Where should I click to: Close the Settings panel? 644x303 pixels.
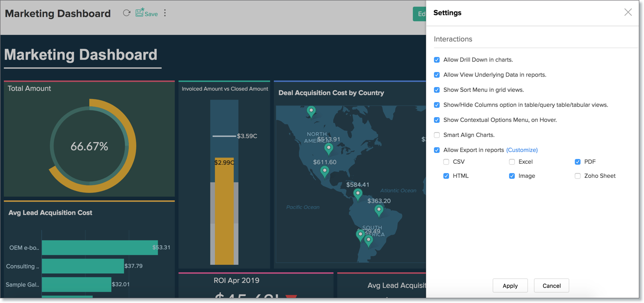point(628,12)
